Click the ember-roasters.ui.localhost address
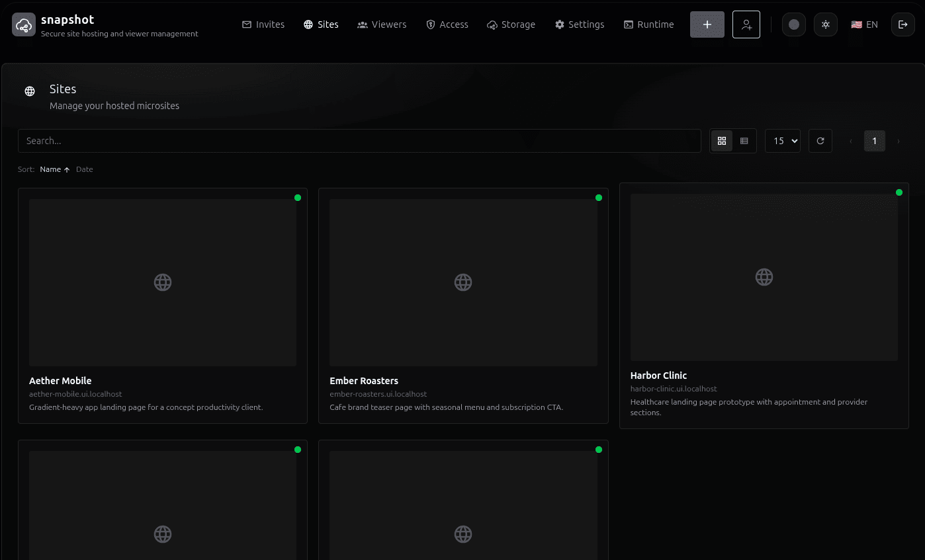925x560 pixels. point(378,394)
